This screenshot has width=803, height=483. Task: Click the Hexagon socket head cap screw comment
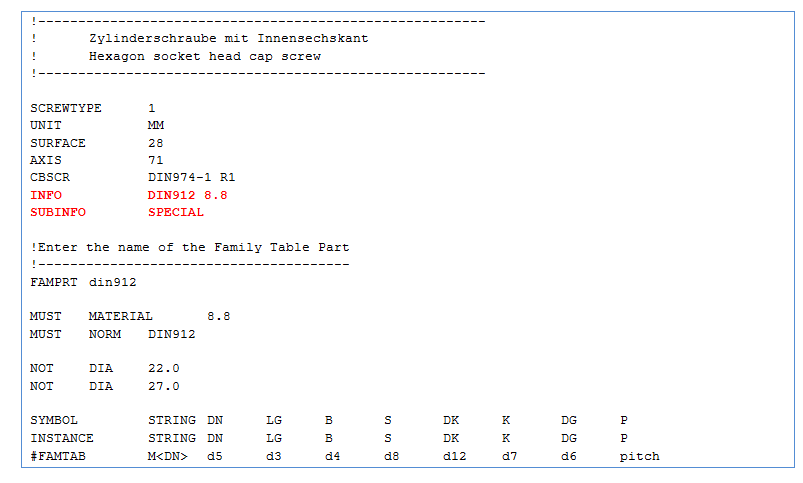[205, 56]
